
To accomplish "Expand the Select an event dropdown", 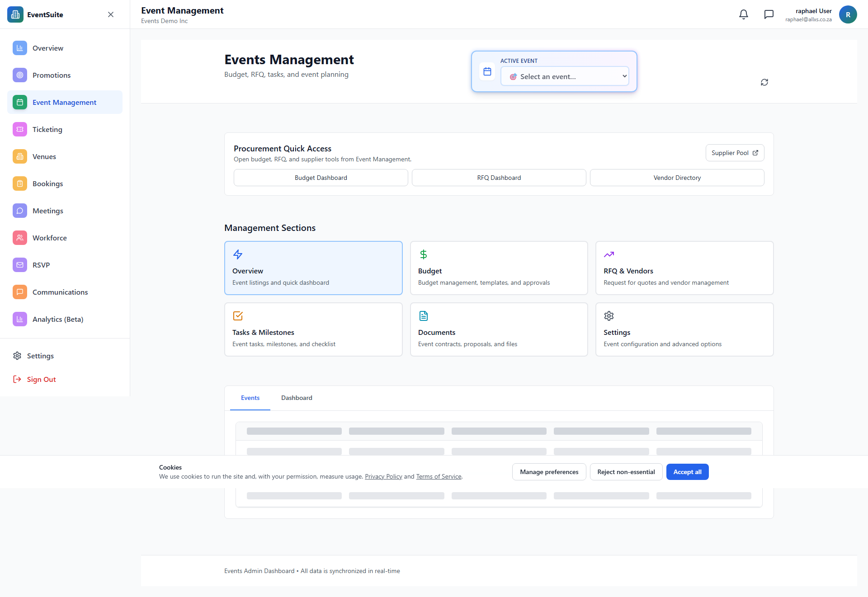I will [x=565, y=76].
